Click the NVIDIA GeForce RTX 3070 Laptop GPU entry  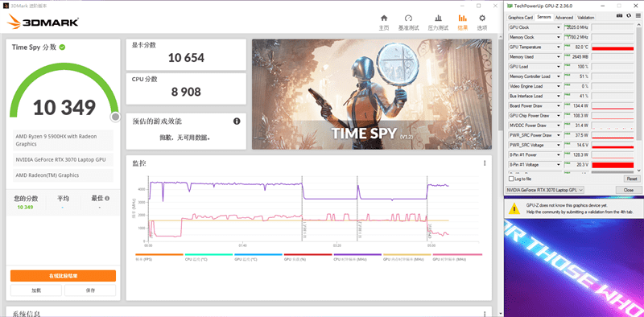point(64,160)
